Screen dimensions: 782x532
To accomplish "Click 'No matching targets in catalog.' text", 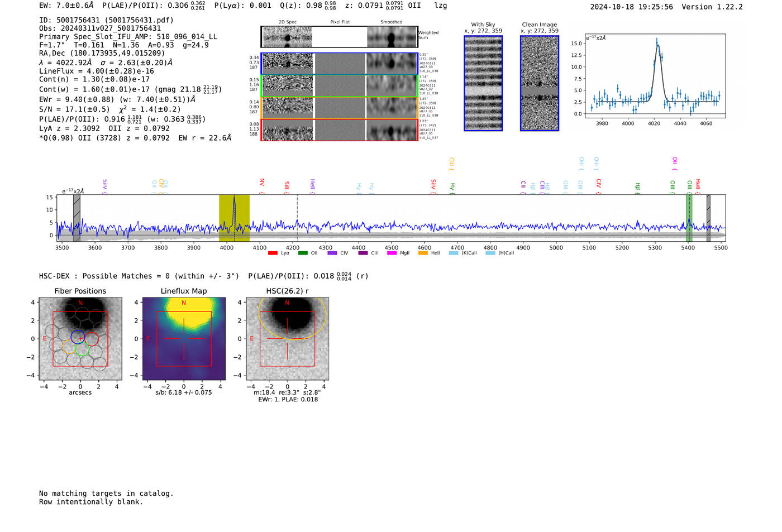I will (106, 493).
